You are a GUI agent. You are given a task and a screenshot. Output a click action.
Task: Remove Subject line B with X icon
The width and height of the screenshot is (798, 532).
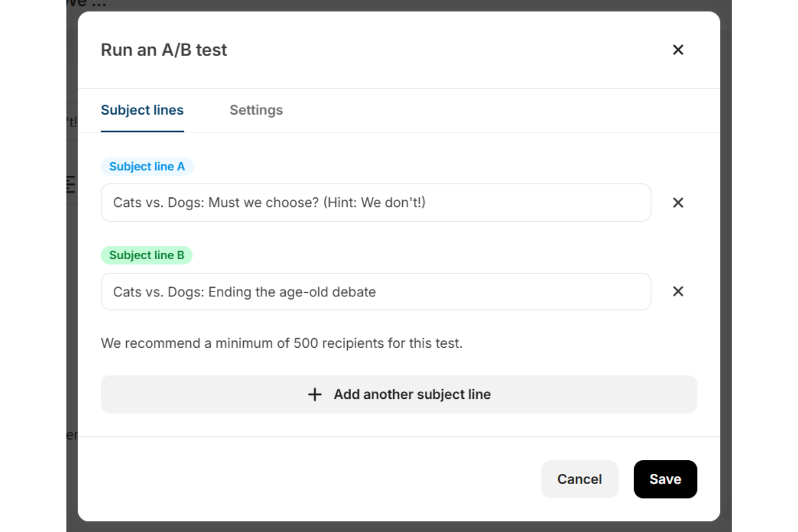[x=678, y=292]
